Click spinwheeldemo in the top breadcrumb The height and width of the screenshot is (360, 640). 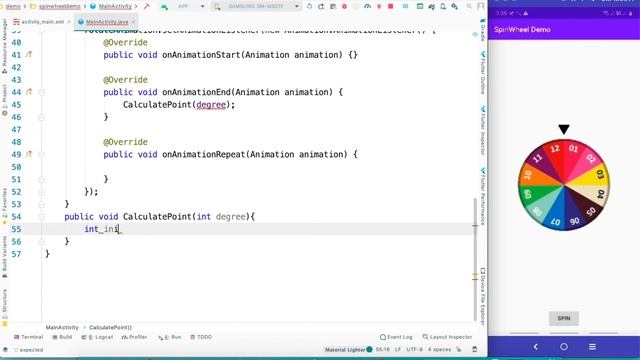(60, 6)
